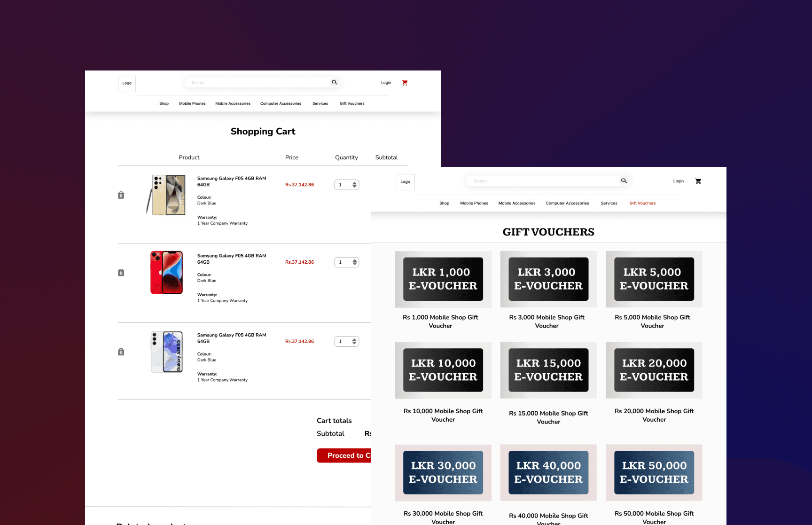This screenshot has width=812, height=525.
Task: Click the red phone row's Rs.37,142.86 price
Action: coord(299,262)
